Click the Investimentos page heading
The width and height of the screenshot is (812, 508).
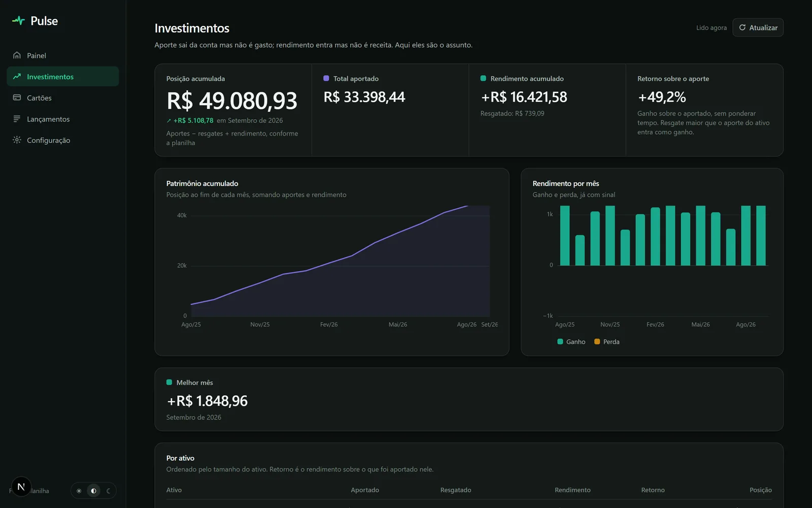pos(192,28)
